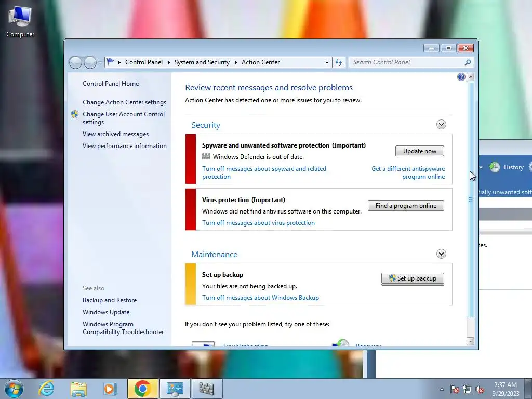Open View performance information

click(x=125, y=146)
